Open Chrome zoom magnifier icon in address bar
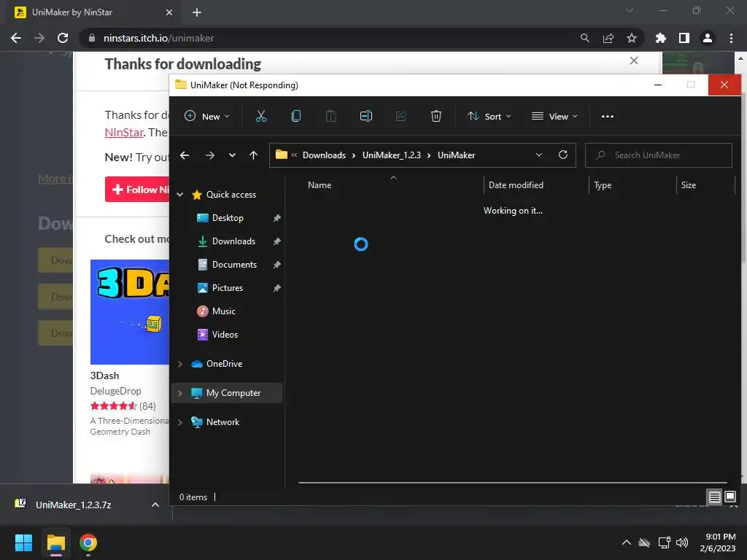Viewport: 747px width, 560px height. coord(584,38)
